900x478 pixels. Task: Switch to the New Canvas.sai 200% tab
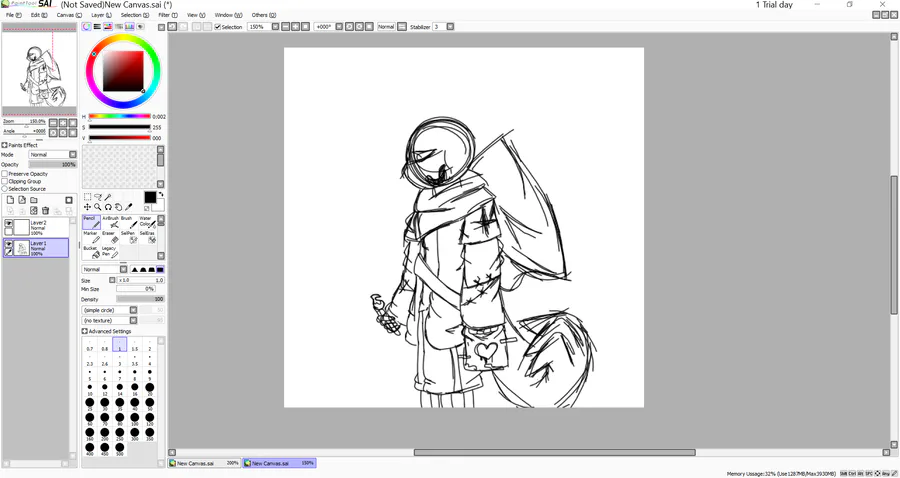click(204, 463)
